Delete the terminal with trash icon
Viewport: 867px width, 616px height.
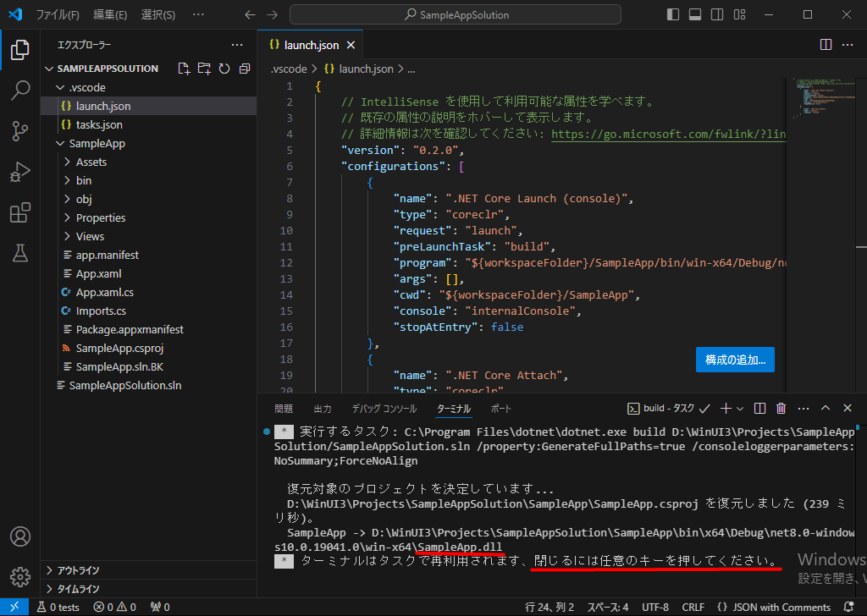click(781, 409)
